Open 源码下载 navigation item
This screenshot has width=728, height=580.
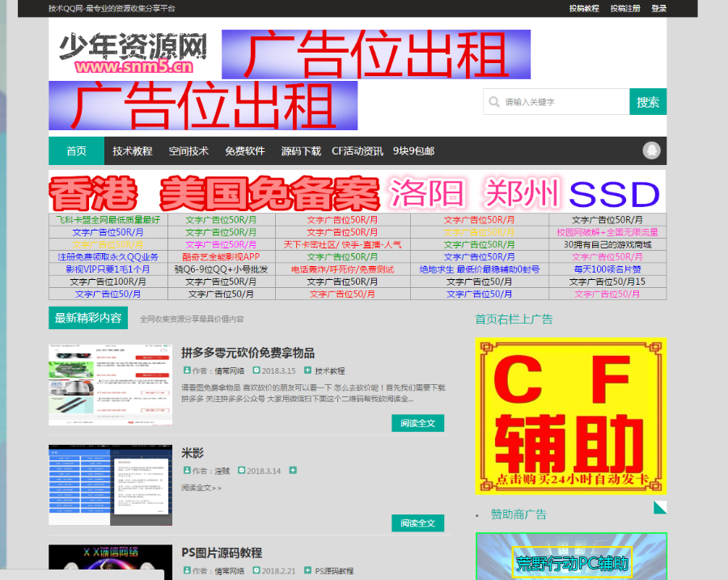301,151
